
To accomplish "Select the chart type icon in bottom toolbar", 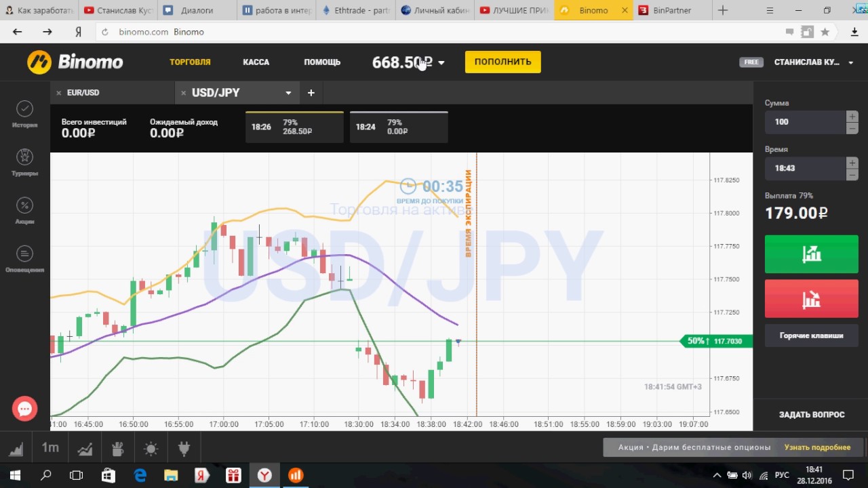I will coord(16,449).
